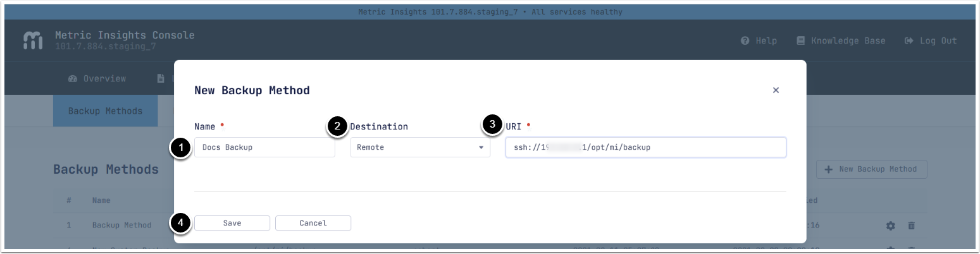Click the Metric Insights logo icon
The image size is (980, 254).
[x=33, y=40]
